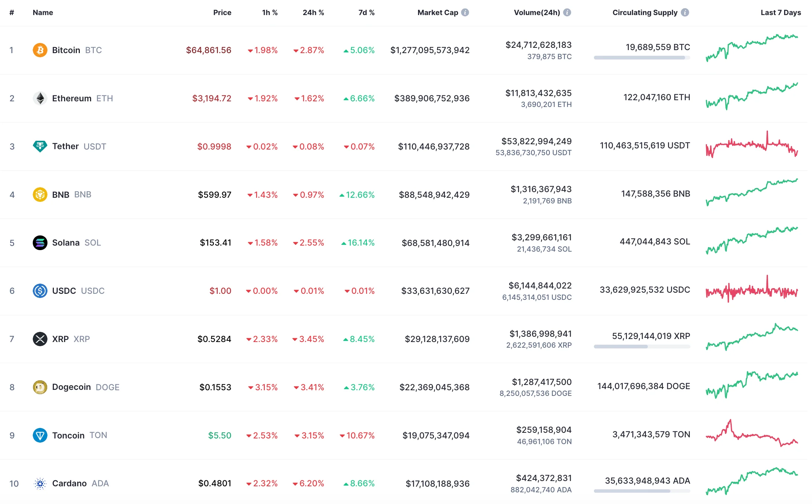Open Solana's last 7 days sparkline chart
Screen dimensions: 812x504
click(x=752, y=241)
